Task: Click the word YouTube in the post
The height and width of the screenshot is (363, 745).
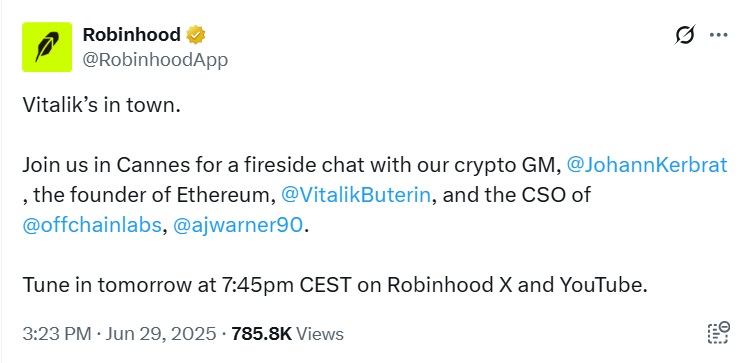Action: point(601,285)
